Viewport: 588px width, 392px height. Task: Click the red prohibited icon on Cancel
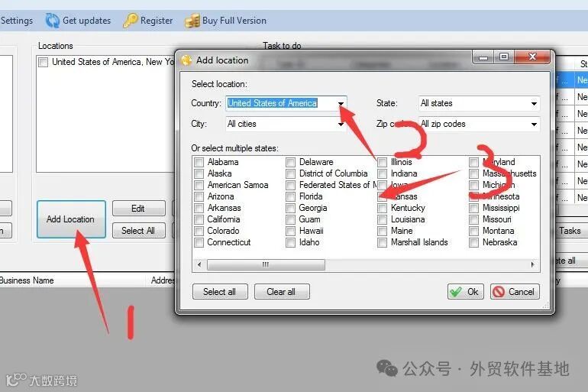click(x=499, y=292)
